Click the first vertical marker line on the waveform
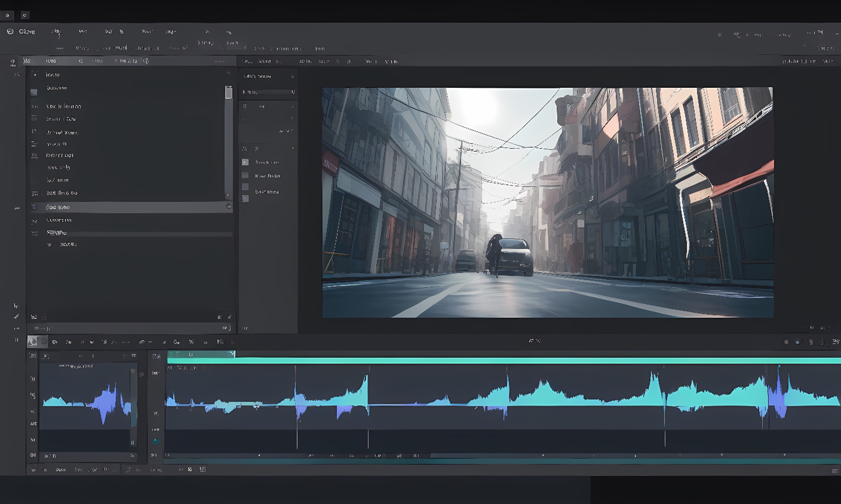 (x=296, y=407)
